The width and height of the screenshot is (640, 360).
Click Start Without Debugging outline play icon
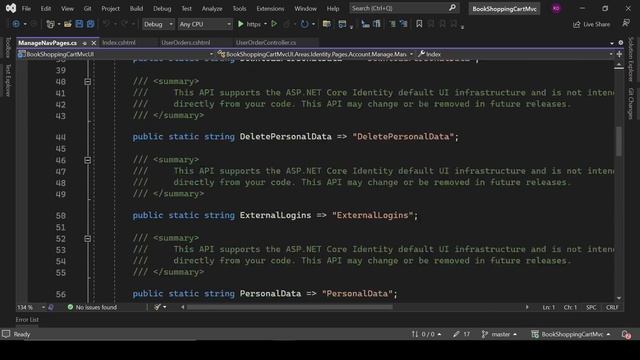[x=274, y=24]
